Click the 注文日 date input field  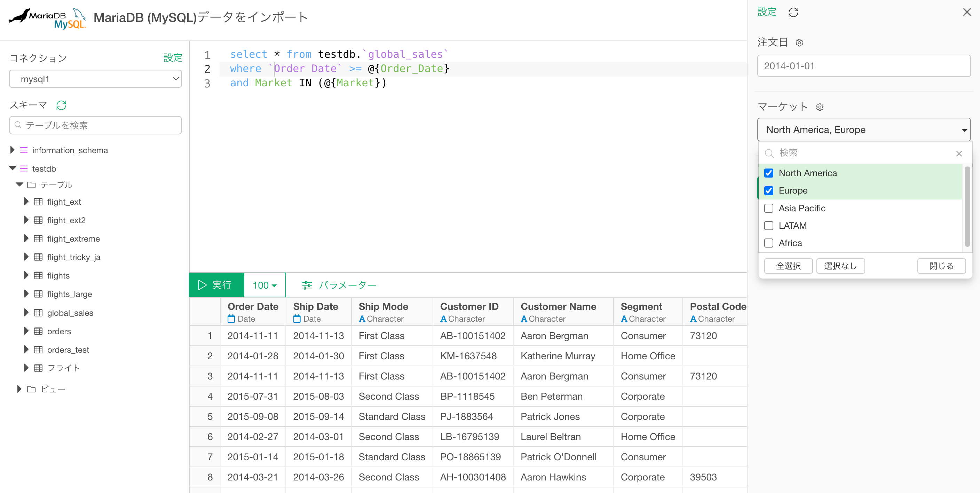[x=863, y=66]
